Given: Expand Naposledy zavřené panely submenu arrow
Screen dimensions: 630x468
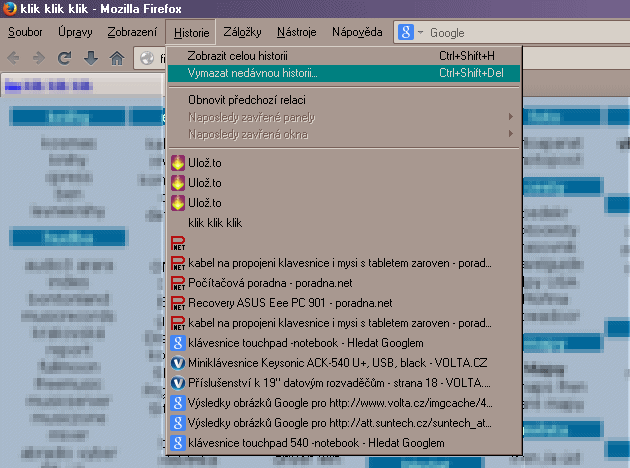Looking at the screenshot, I should [510, 116].
